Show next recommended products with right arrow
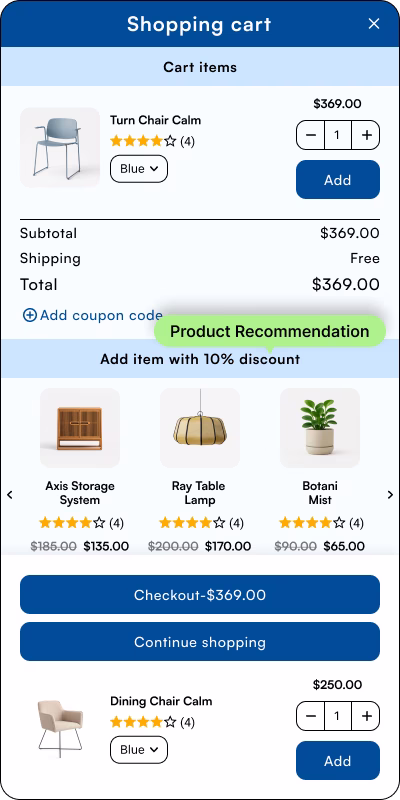 [390, 494]
